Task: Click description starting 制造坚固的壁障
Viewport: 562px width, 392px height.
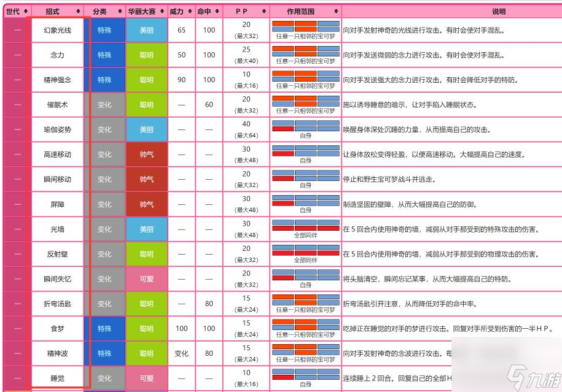Action: [x=410, y=204]
